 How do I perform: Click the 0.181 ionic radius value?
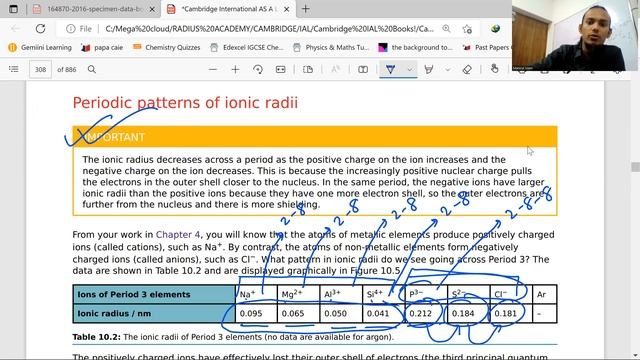click(x=506, y=313)
